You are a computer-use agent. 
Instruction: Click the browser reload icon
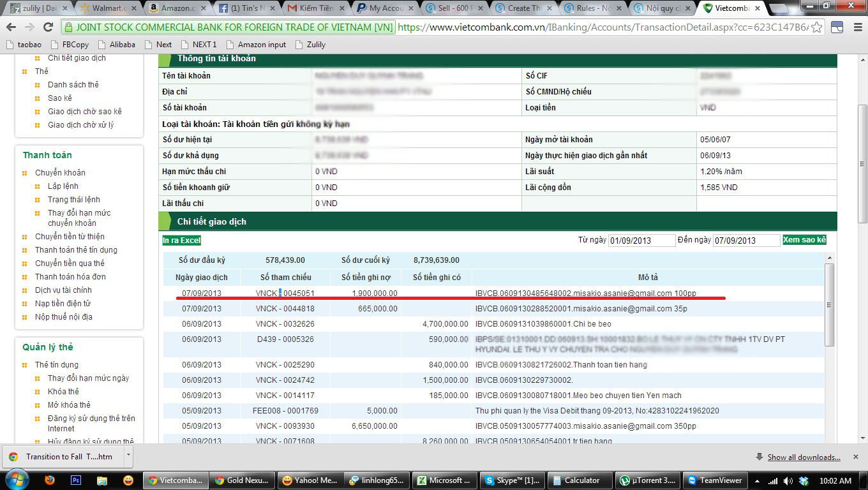tap(48, 27)
